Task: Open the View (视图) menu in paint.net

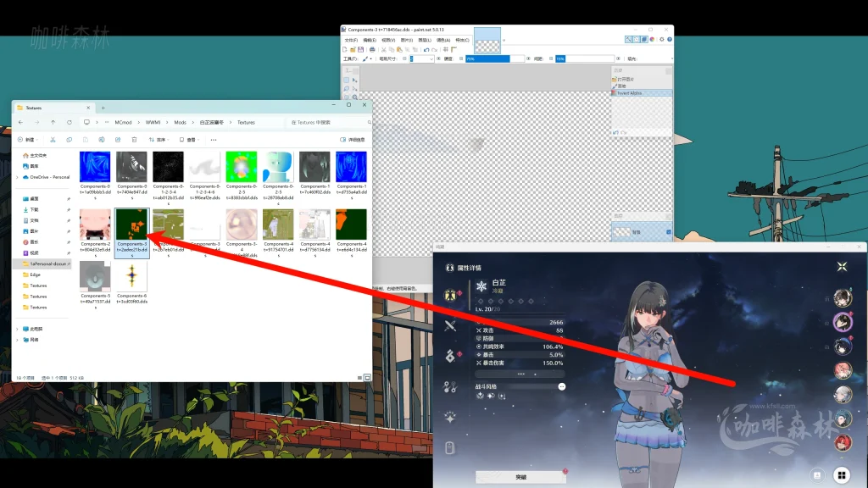Action: click(388, 40)
